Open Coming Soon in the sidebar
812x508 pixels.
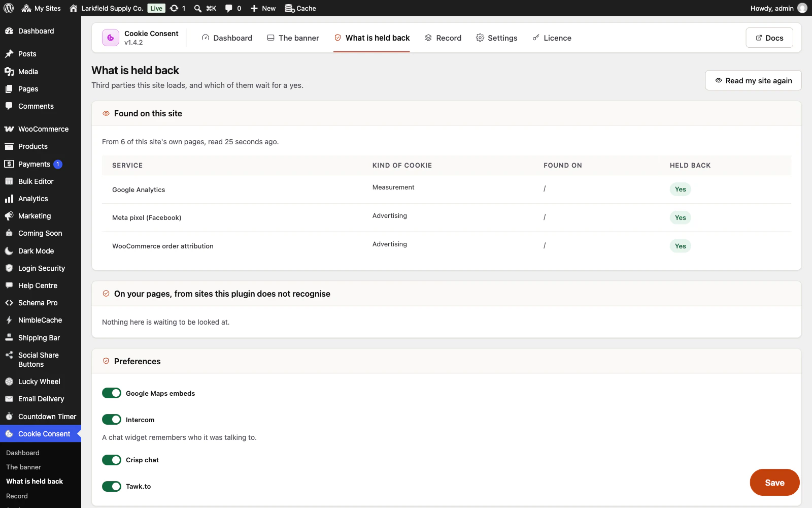[x=41, y=233]
